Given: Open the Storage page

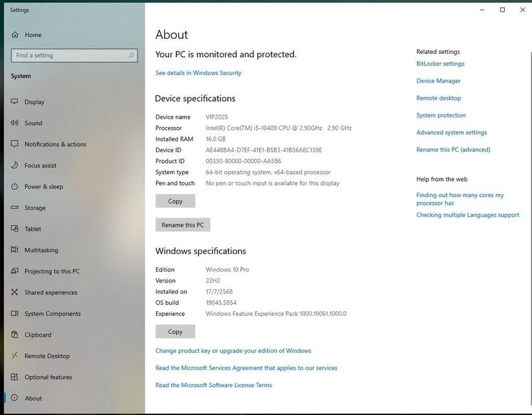Looking at the screenshot, I should click(35, 208).
